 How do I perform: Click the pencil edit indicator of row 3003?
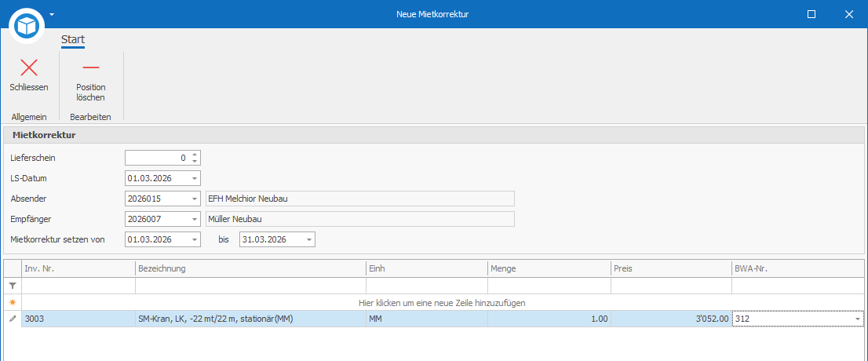click(x=13, y=319)
